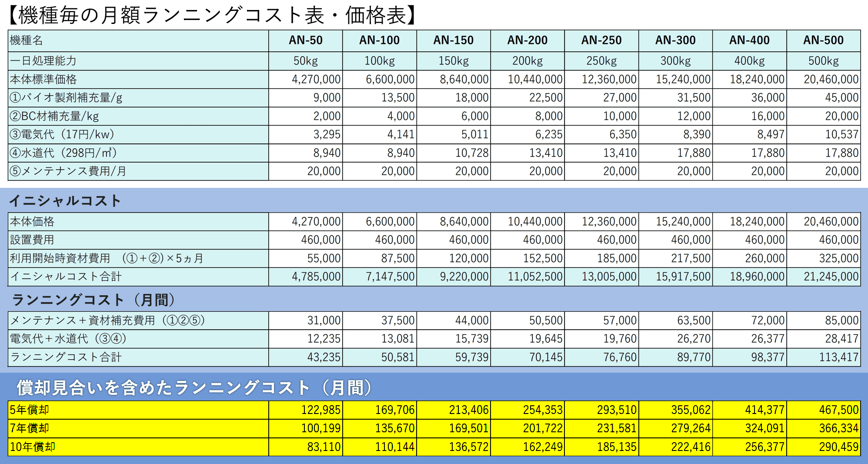Select the 11,052,500 initial total cell
Image resolution: width=868 pixels, height=464 pixels.
[x=527, y=277]
